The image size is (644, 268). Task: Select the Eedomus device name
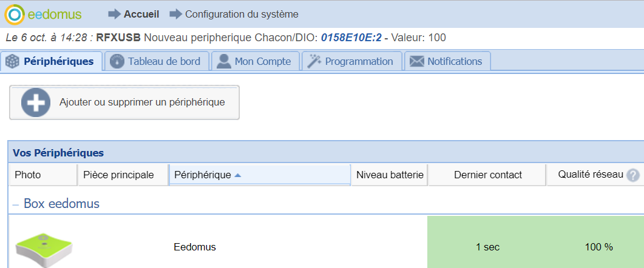(195, 247)
